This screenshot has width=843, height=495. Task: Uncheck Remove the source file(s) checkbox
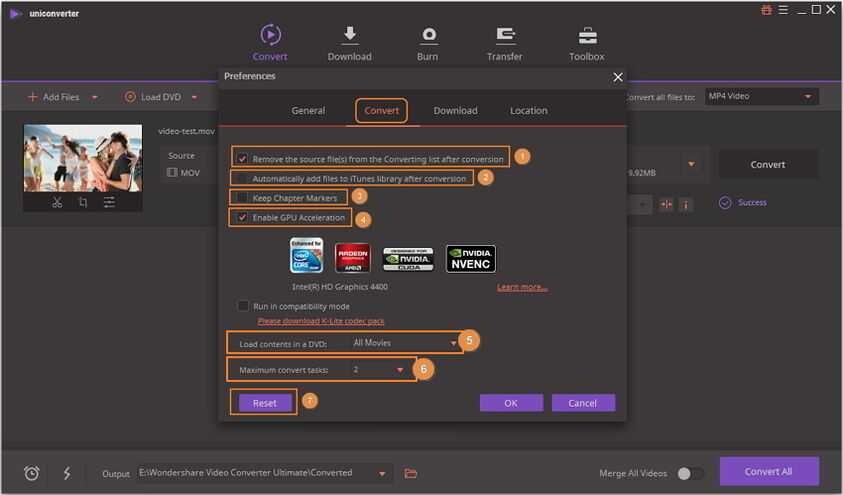pyautogui.click(x=243, y=158)
